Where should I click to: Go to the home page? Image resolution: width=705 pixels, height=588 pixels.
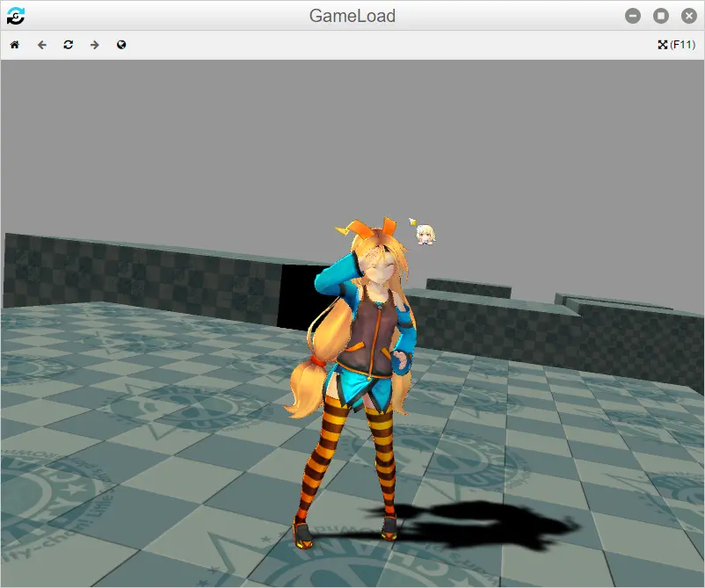pyautogui.click(x=15, y=45)
